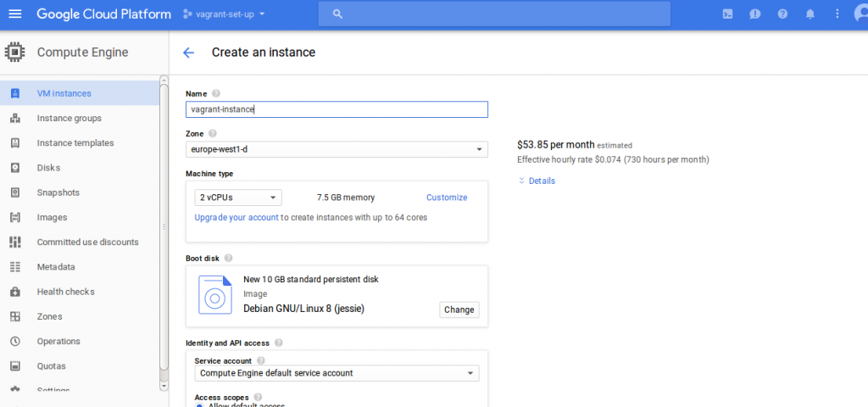
Task: Open the hamburger navigation menu
Action: coord(15,14)
